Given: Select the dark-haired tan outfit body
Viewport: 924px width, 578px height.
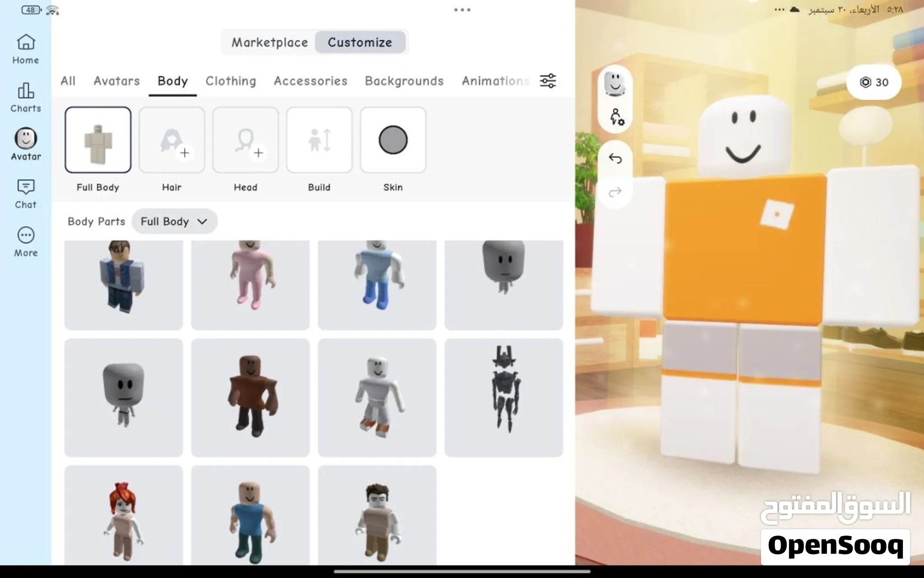Looking at the screenshot, I should click(x=377, y=515).
